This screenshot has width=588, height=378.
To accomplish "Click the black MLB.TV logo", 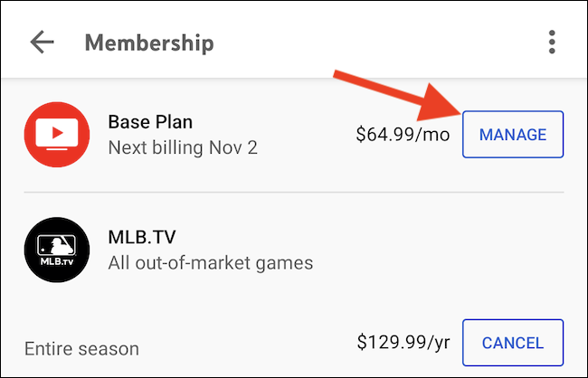I will pos(56,250).
